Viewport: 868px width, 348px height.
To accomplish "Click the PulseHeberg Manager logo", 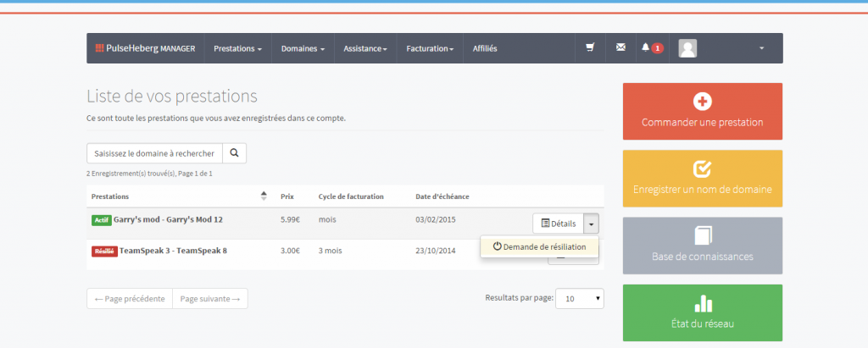I will pyautogui.click(x=145, y=48).
